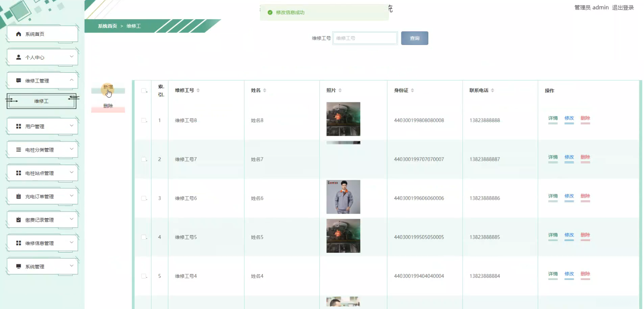This screenshot has width=644, height=309.
Task: Click the 删除 batch delete button
Action: [108, 107]
